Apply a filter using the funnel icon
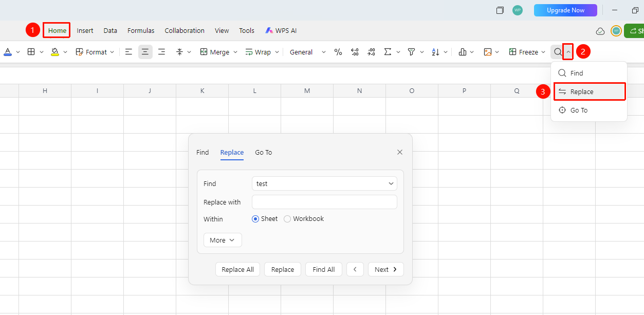The image size is (644, 315). pos(411,52)
